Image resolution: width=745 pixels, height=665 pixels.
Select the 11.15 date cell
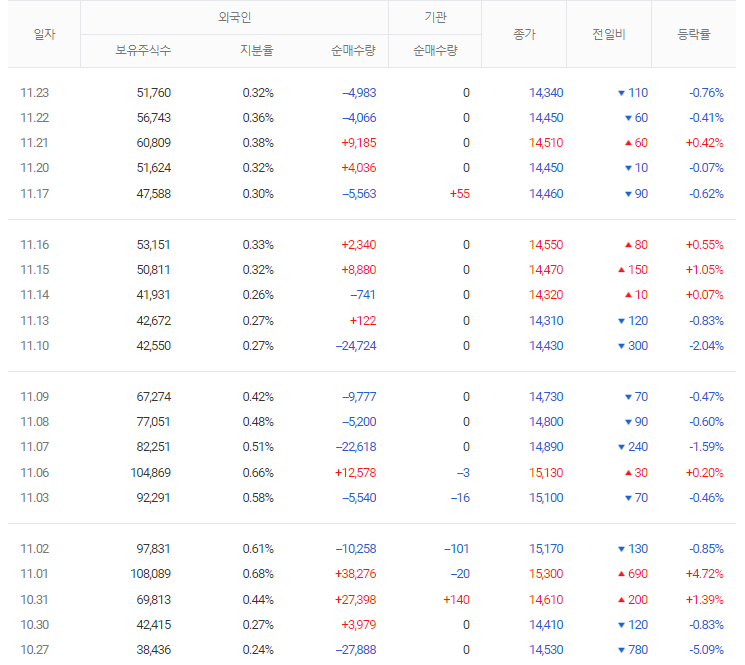click(35, 270)
